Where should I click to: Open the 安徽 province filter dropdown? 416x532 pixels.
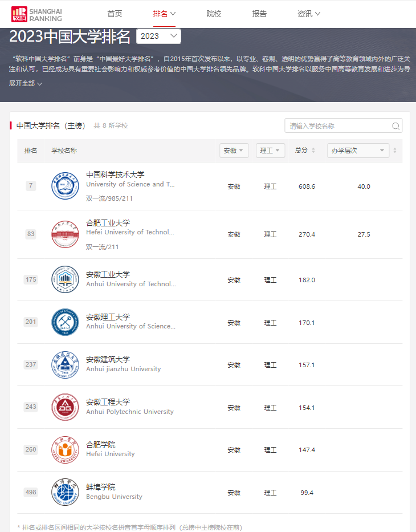234,151
